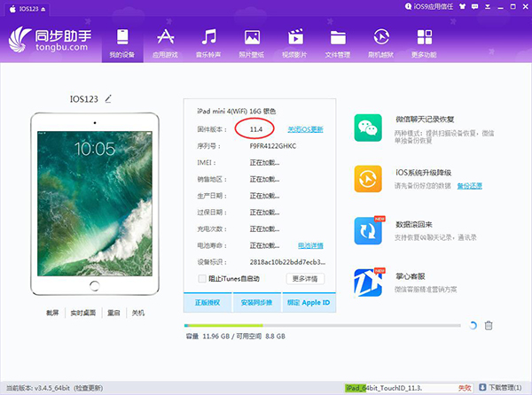Click the firmware version 11.4 value

click(256, 129)
